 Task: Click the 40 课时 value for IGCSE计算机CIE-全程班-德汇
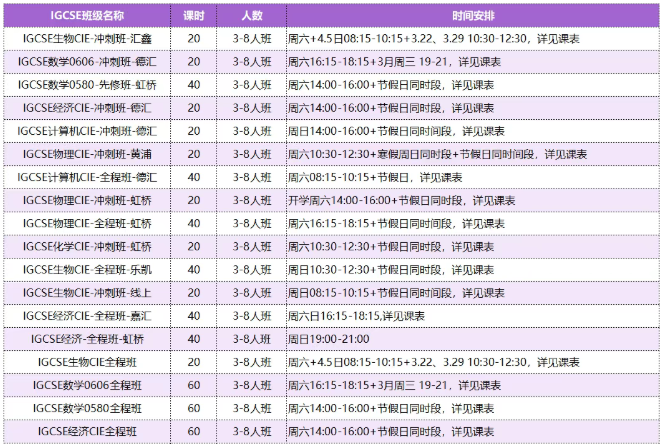pyautogui.click(x=194, y=177)
